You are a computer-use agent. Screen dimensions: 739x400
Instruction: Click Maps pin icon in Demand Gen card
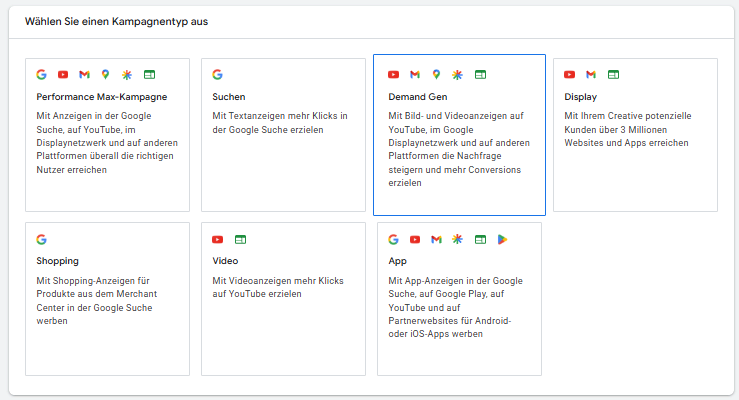(436, 74)
